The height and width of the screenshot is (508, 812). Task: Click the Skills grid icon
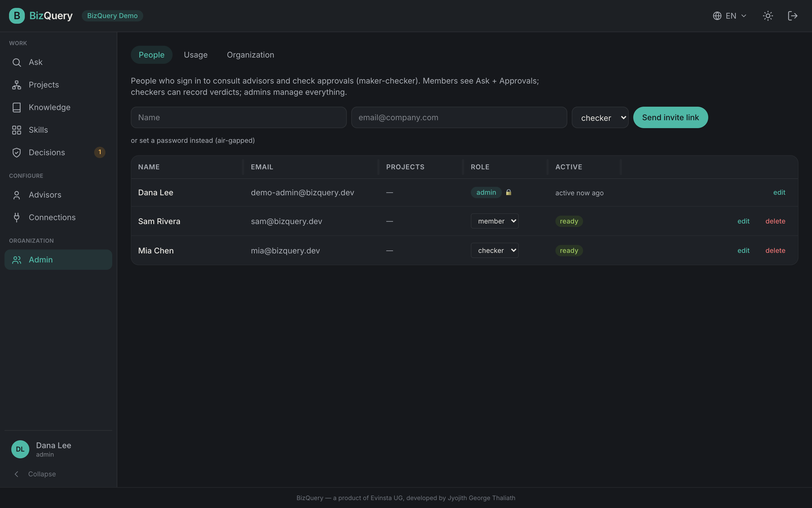[x=16, y=130]
